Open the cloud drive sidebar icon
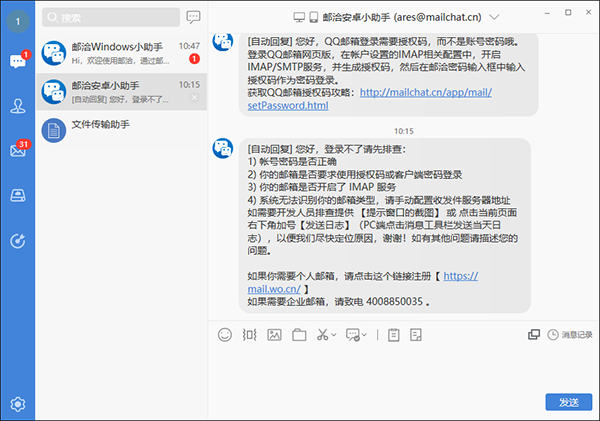The width and height of the screenshot is (600, 421). (18, 195)
